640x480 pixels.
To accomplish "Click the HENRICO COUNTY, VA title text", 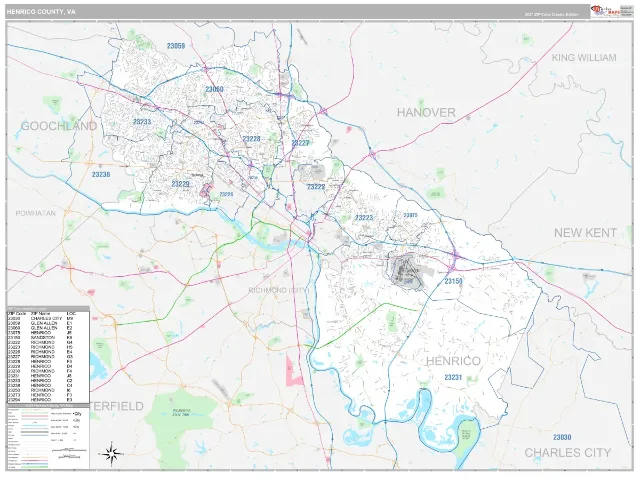I will click(x=41, y=12).
